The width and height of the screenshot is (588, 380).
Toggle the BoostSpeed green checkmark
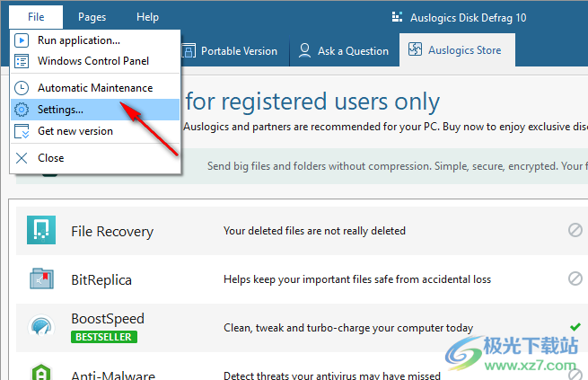click(x=575, y=327)
